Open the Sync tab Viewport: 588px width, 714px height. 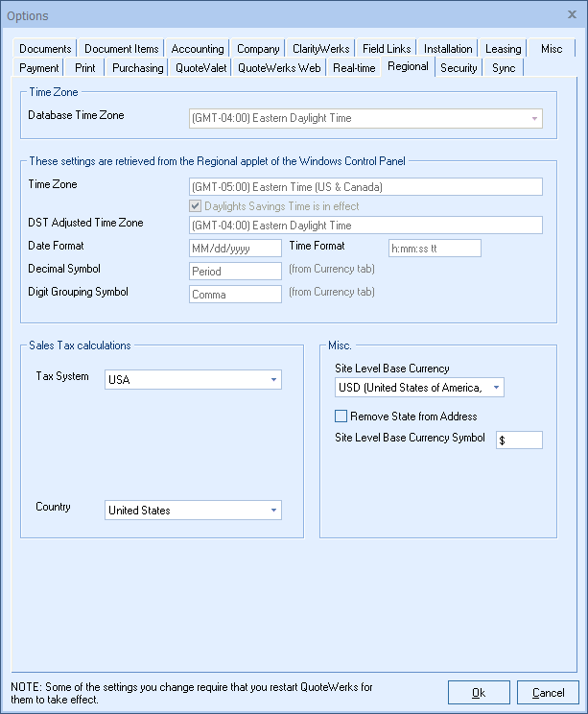(504, 68)
